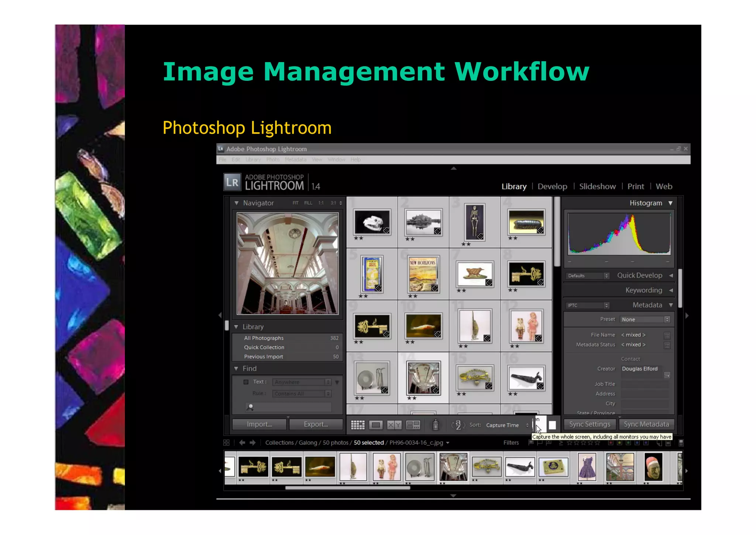Hide the top module panel arrow

tap(454, 168)
